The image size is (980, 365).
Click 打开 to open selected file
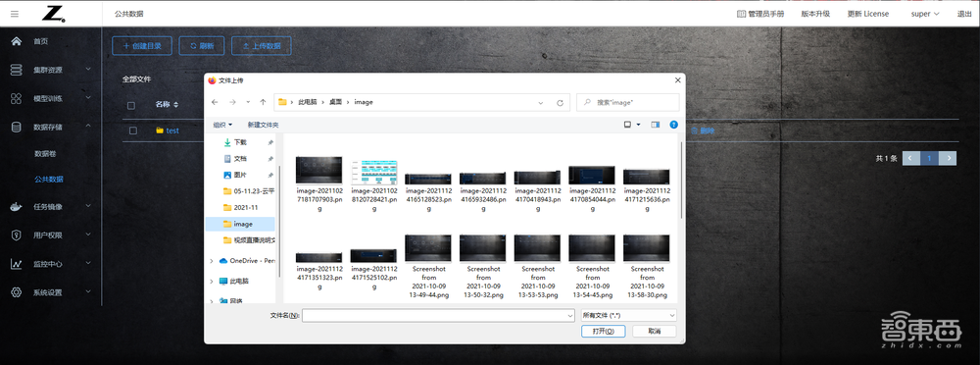(x=603, y=332)
